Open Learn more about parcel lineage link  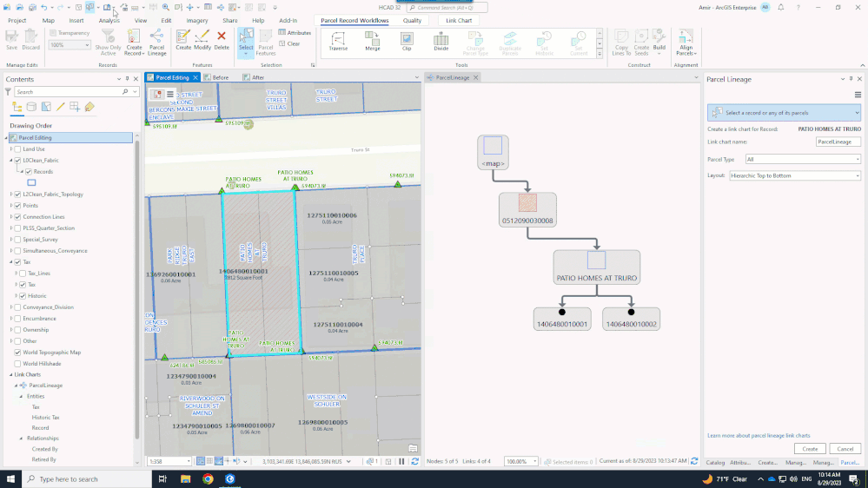759,435
